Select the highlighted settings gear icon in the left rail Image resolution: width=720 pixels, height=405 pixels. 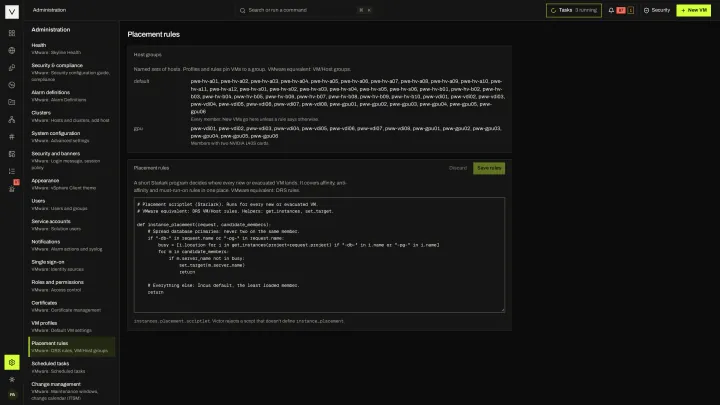point(12,362)
